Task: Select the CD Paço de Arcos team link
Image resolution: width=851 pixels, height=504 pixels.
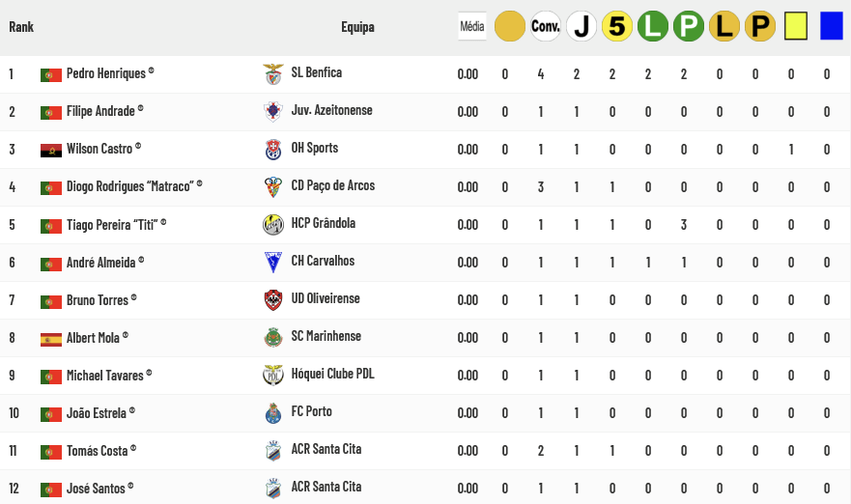Action: coord(333,185)
